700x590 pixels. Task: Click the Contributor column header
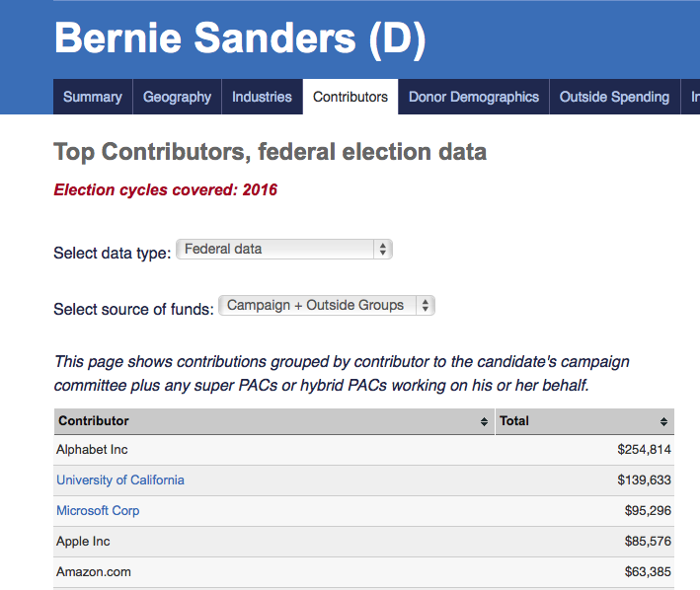94,421
